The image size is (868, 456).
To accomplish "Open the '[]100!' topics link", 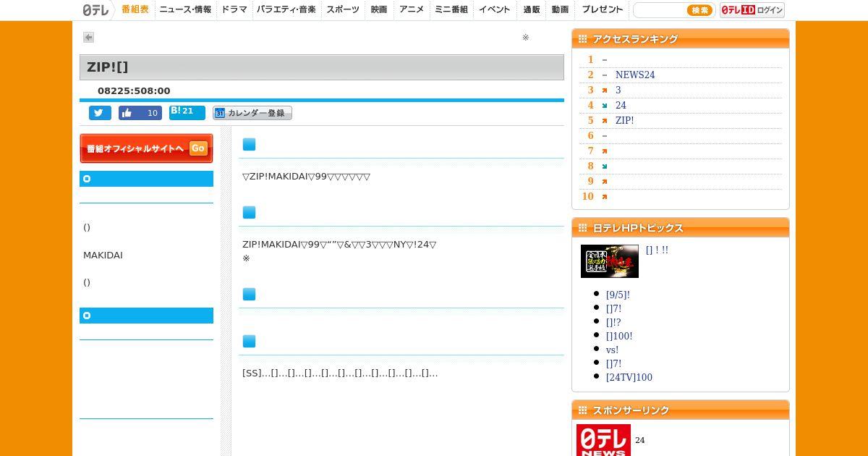I will [x=619, y=337].
